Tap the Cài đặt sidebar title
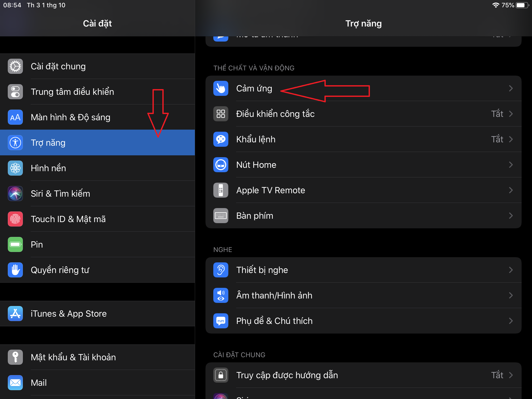Image resolution: width=532 pixels, height=399 pixels. (97, 24)
